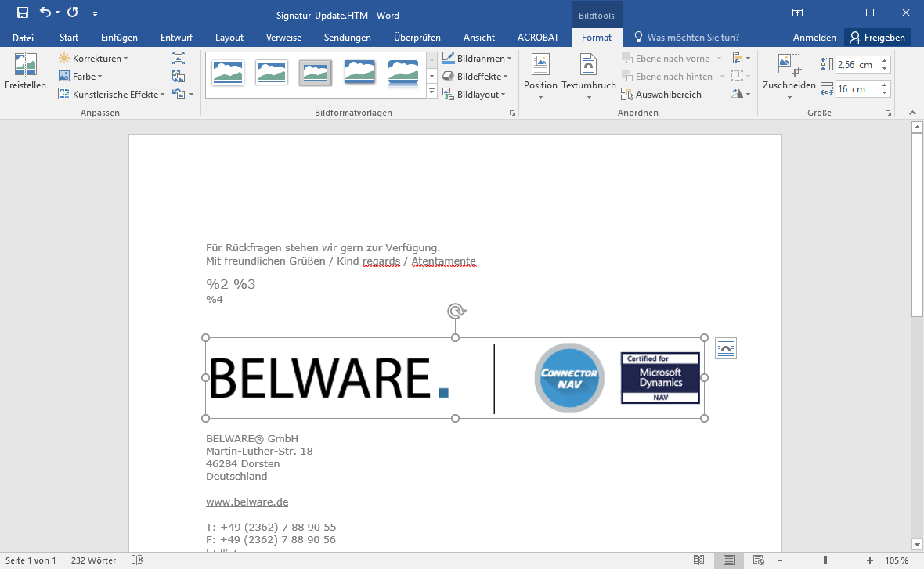Switch to the Einfügen tab
The width and height of the screenshot is (924, 569).
(119, 38)
